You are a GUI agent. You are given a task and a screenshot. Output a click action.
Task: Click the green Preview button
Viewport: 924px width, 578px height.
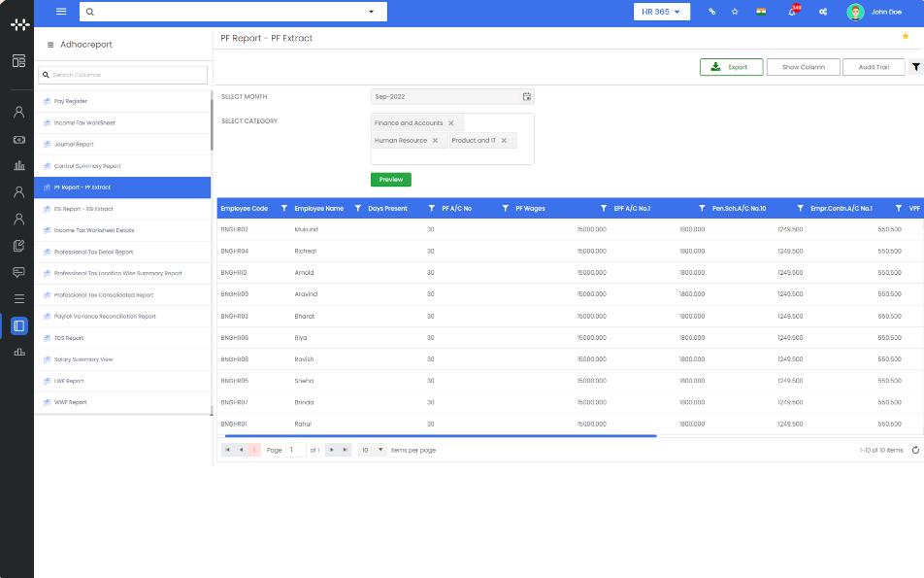tap(391, 180)
